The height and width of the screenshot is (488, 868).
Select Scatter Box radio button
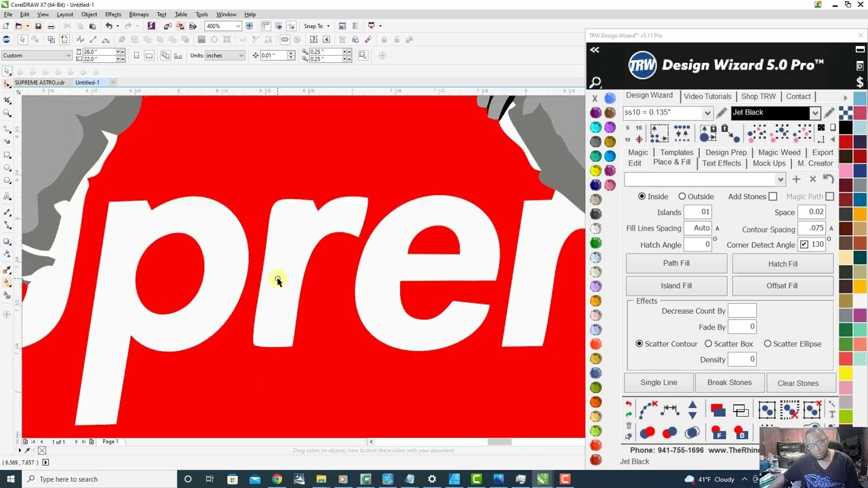tap(708, 344)
